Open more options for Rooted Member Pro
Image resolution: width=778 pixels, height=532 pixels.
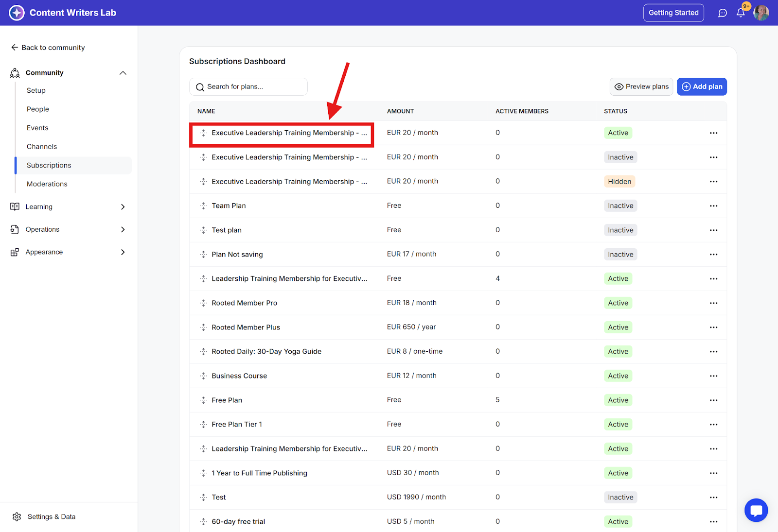713,303
